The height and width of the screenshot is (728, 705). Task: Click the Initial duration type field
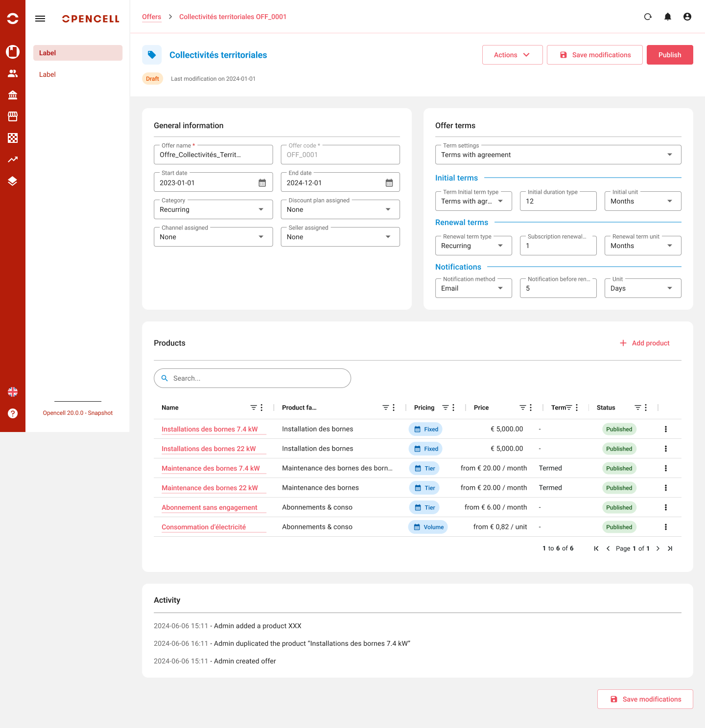tap(558, 201)
